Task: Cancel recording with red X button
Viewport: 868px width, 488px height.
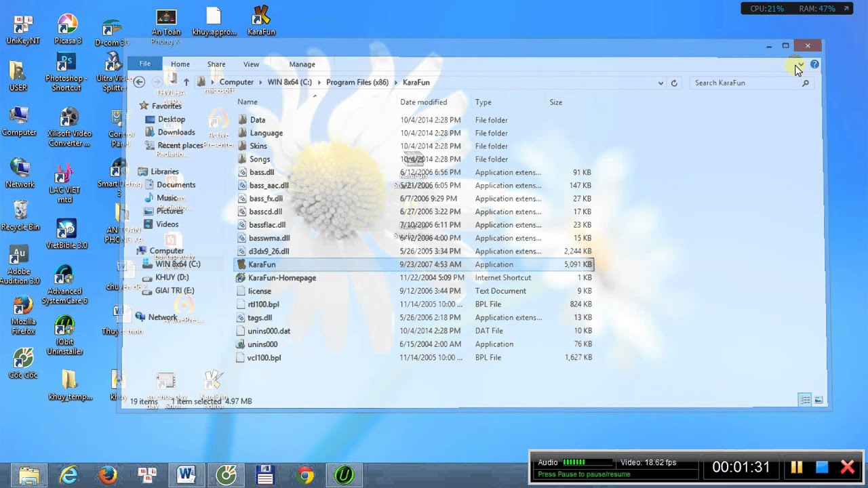Action: [x=847, y=467]
